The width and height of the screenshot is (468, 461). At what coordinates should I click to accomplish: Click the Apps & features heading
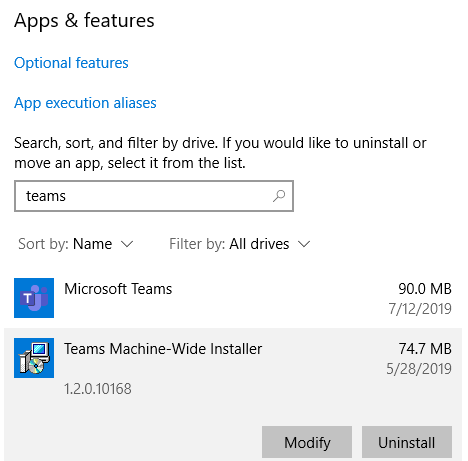point(84,21)
